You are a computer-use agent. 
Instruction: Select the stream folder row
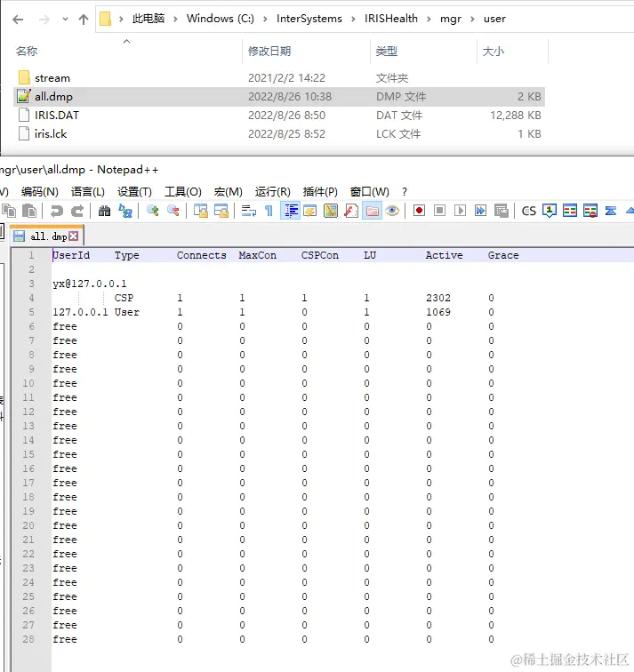click(x=279, y=78)
